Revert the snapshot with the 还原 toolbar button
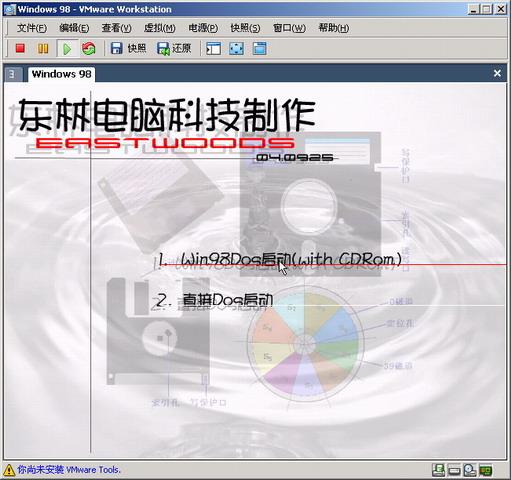The width and height of the screenshot is (511, 480). click(174, 49)
